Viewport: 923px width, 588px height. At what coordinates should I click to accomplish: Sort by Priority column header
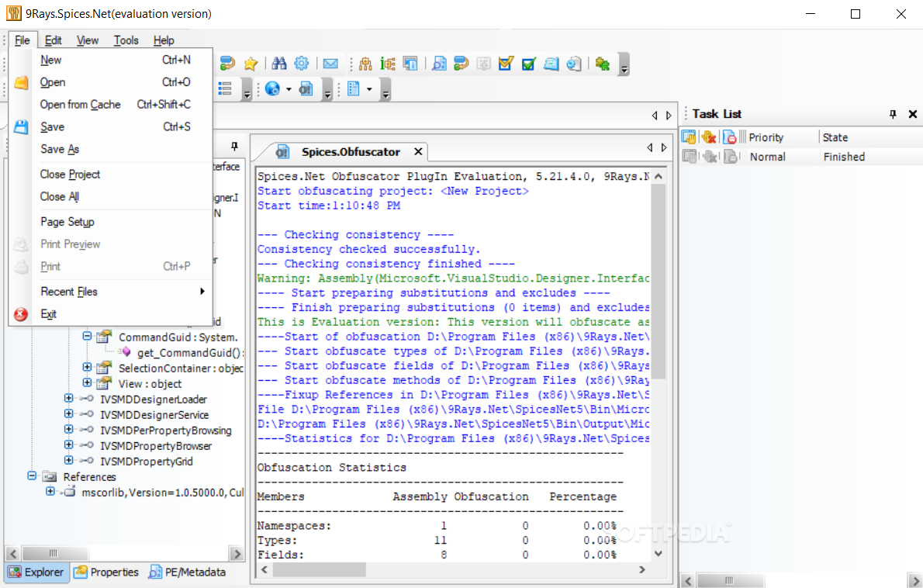[x=766, y=137]
